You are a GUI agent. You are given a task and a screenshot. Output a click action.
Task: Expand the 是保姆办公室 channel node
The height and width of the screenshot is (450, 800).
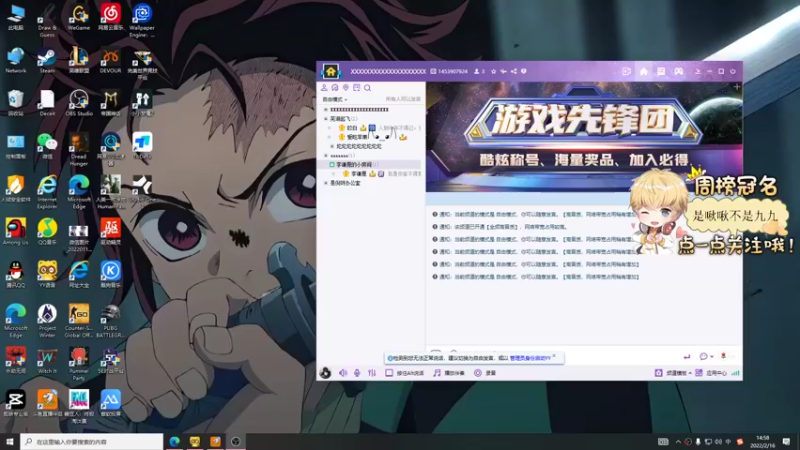coord(326,183)
